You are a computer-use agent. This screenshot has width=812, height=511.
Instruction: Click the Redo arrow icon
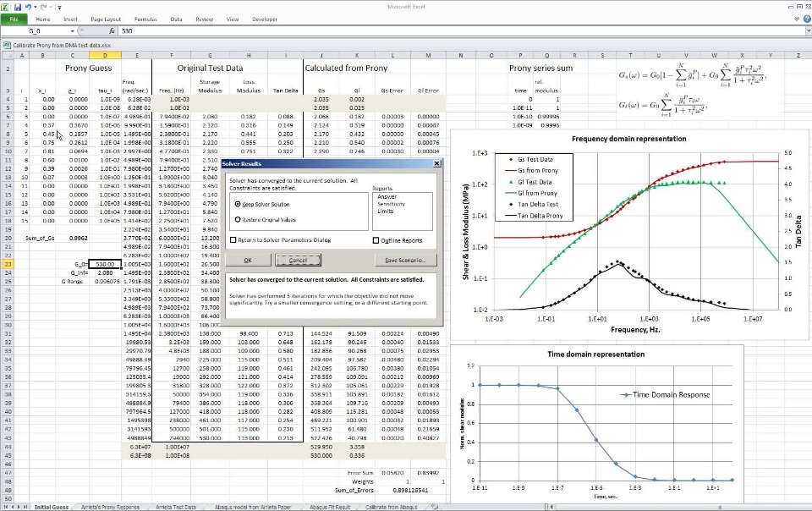coord(44,6)
